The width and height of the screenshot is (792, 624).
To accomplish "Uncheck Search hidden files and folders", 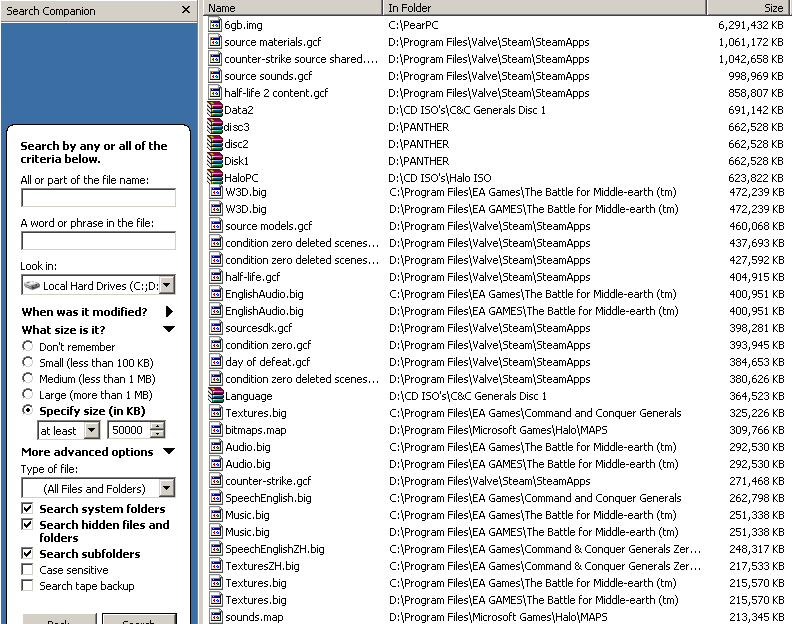I will coord(27,524).
